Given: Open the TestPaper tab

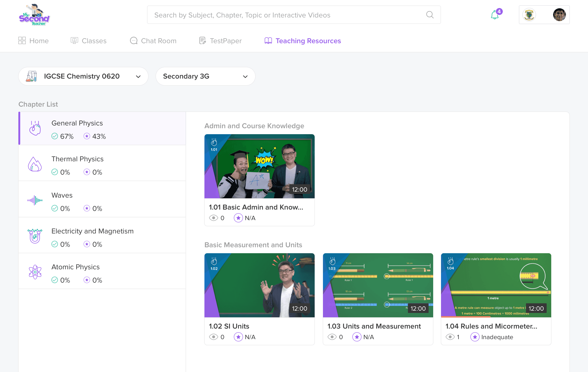Looking at the screenshot, I should tap(220, 40).
